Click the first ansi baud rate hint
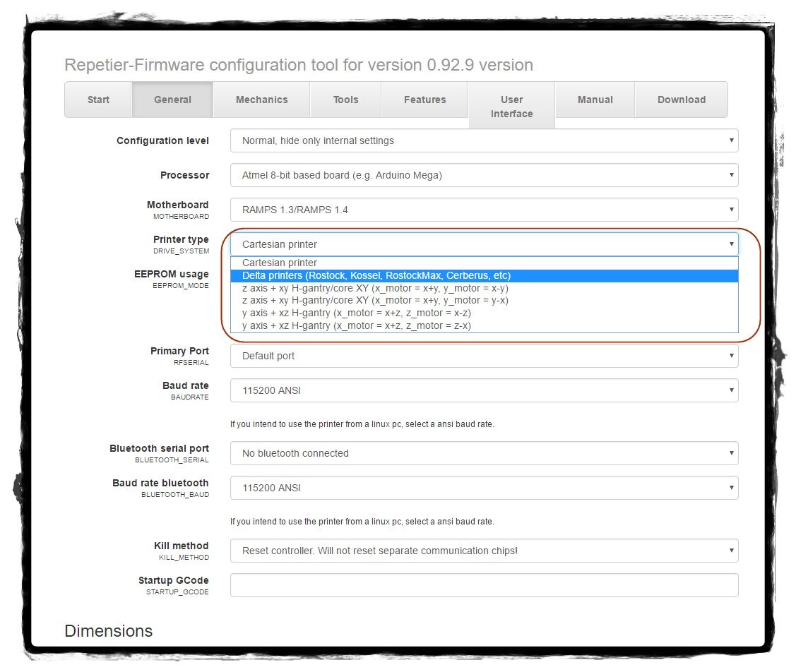Image resolution: width=796 pixels, height=672 pixels. click(362, 424)
